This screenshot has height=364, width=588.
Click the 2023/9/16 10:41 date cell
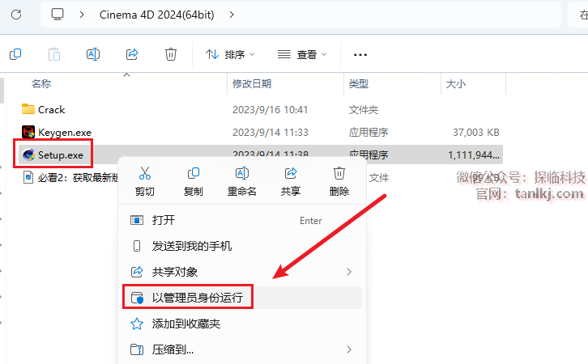click(270, 110)
